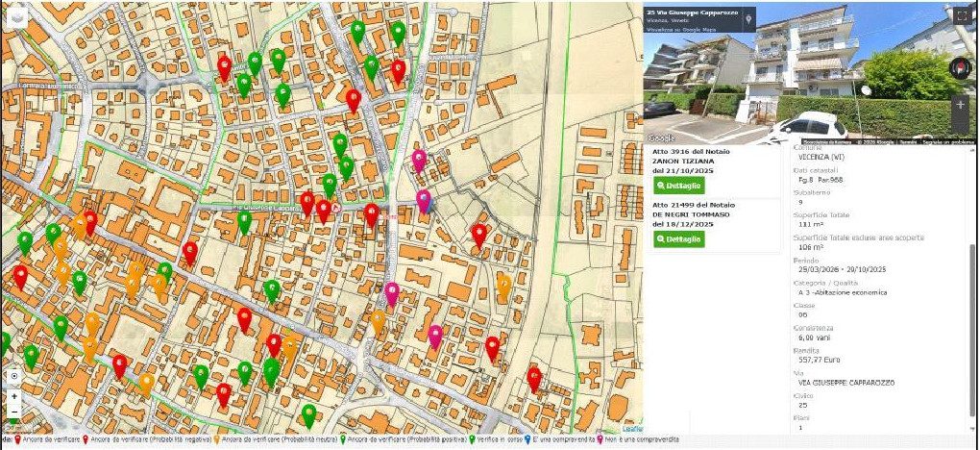Zoom in the Street View photo
980x450 pixels.
click(x=960, y=105)
